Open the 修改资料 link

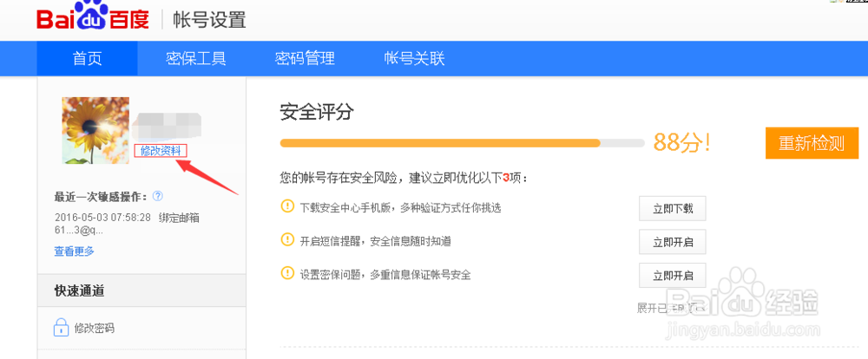coord(161,151)
